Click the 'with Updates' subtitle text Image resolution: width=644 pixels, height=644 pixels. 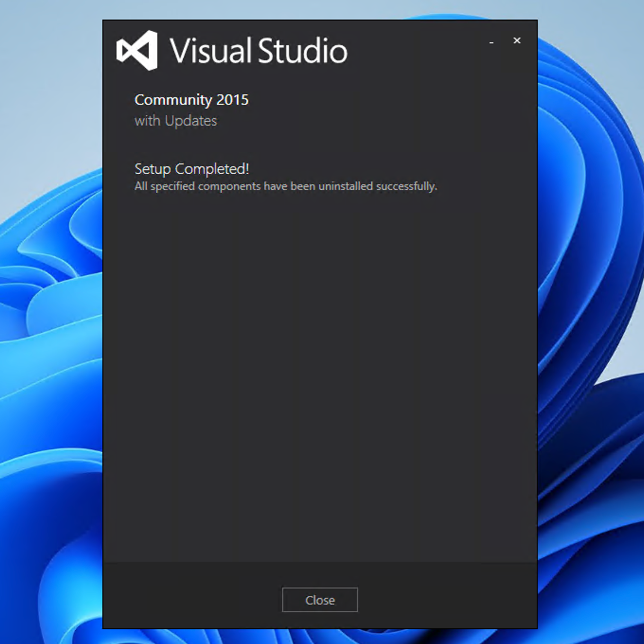pyautogui.click(x=176, y=121)
